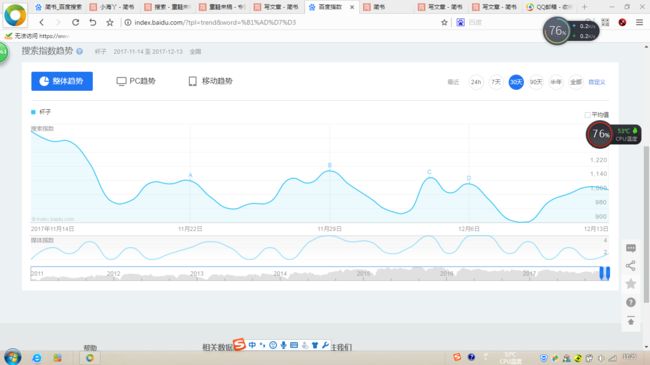650x365 pixels.
Task: Open the 自定义 custom date range link
Action: [597, 82]
